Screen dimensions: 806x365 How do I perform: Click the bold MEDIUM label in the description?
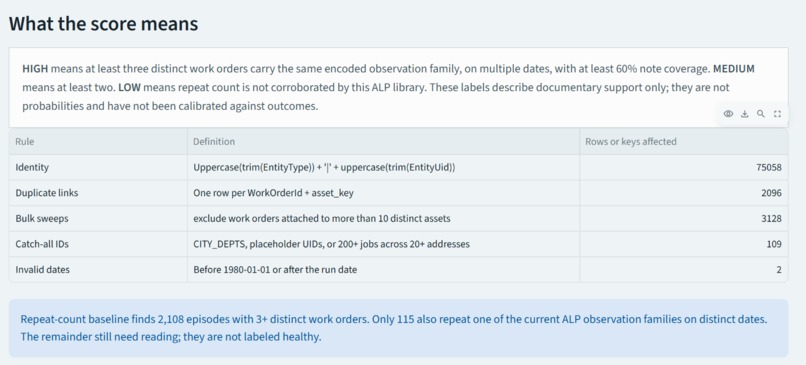[734, 69]
